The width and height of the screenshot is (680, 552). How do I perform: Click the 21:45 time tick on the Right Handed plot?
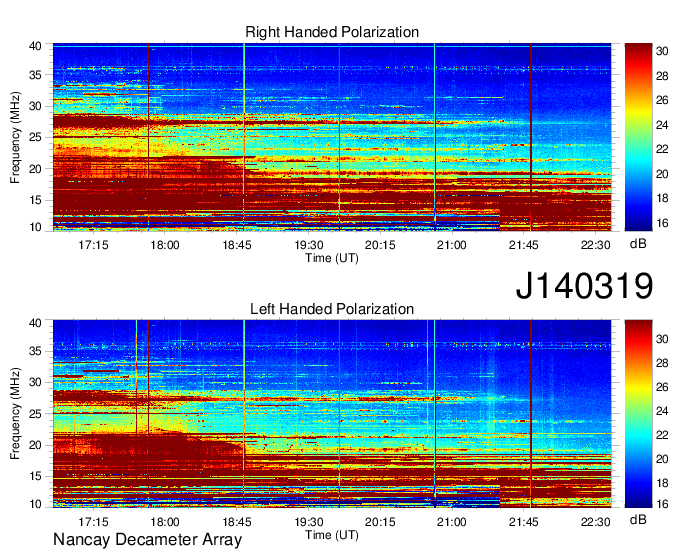pyautogui.click(x=523, y=245)
